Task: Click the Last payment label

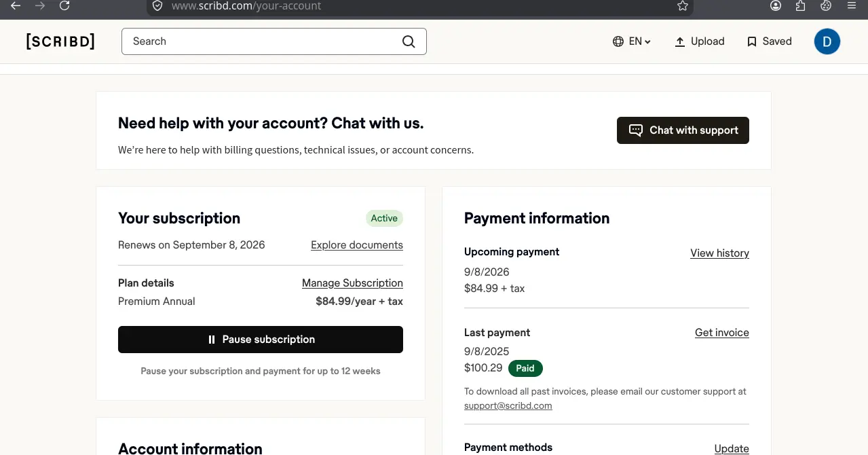Action: click(x=497, y=333)
